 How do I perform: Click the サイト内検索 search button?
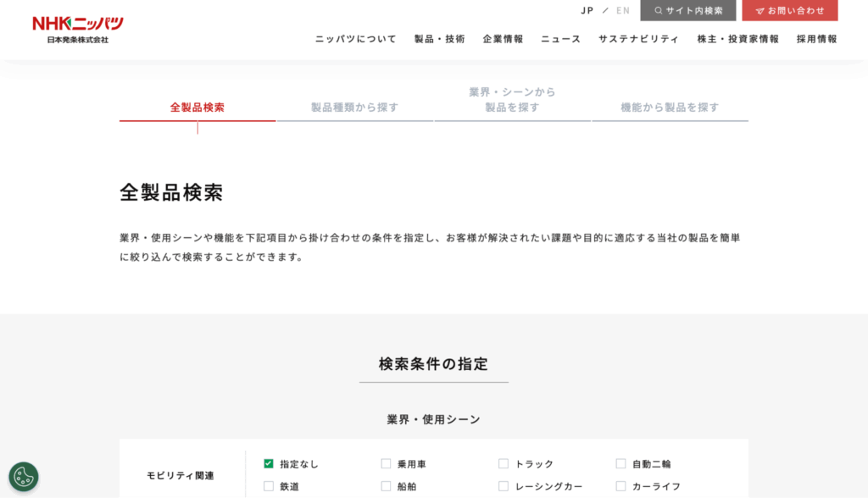tap(688, 11)
